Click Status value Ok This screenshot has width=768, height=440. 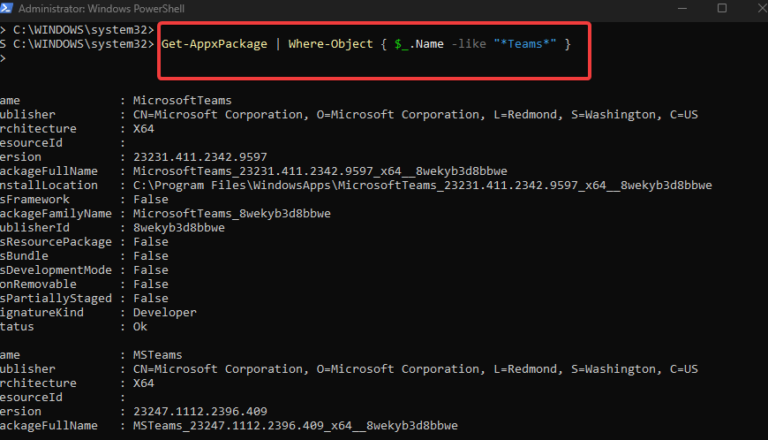click(140, 327)
